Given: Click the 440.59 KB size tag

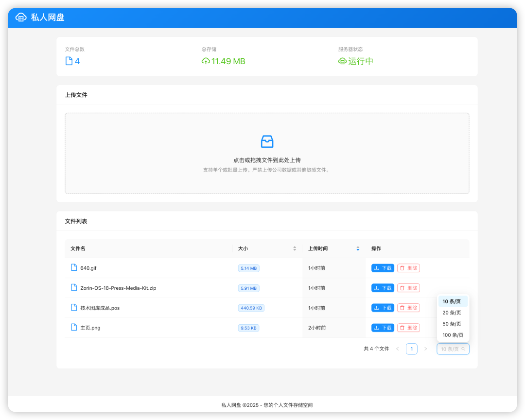Looking at the screenshot, I should (251, 308).
